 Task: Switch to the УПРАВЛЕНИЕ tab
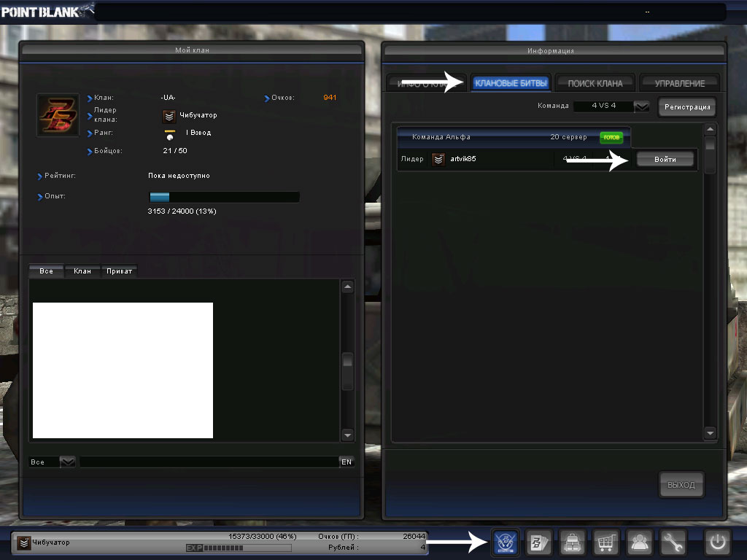coord(679,83)
